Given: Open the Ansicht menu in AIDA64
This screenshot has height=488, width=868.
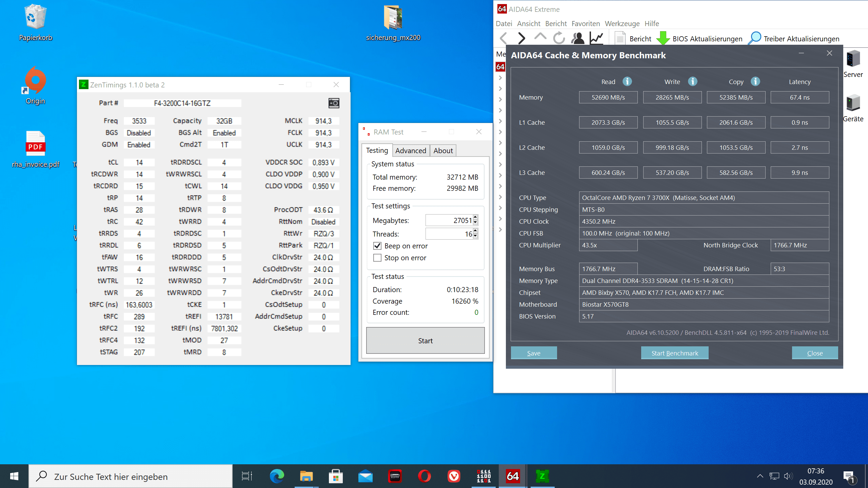Looking at the screenshot, I should pos(529,24).
